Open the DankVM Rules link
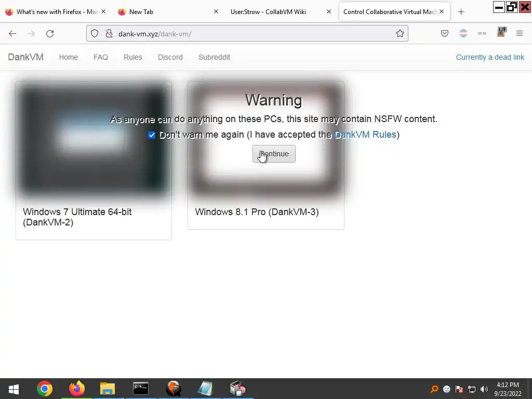 [365, 135]
